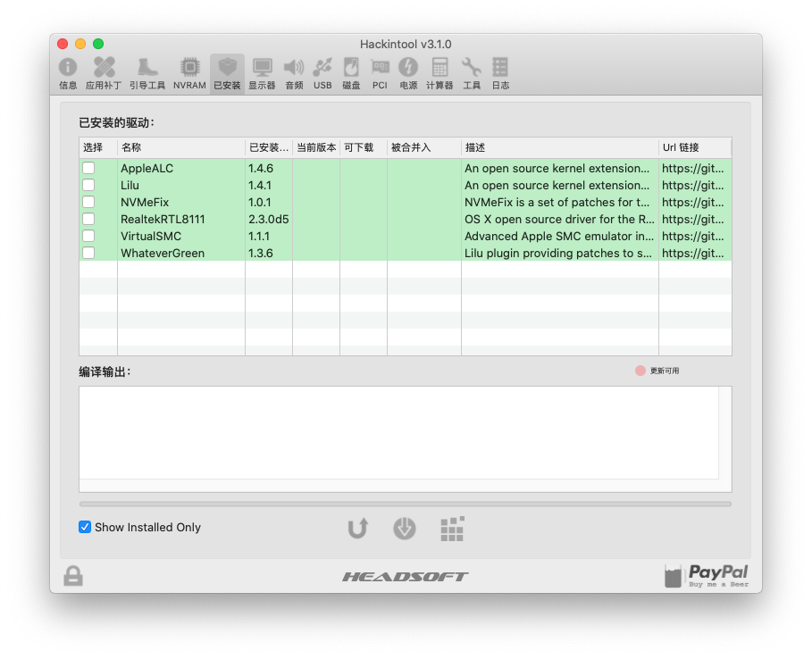Select the USB toolbar icon

point(322,73)
